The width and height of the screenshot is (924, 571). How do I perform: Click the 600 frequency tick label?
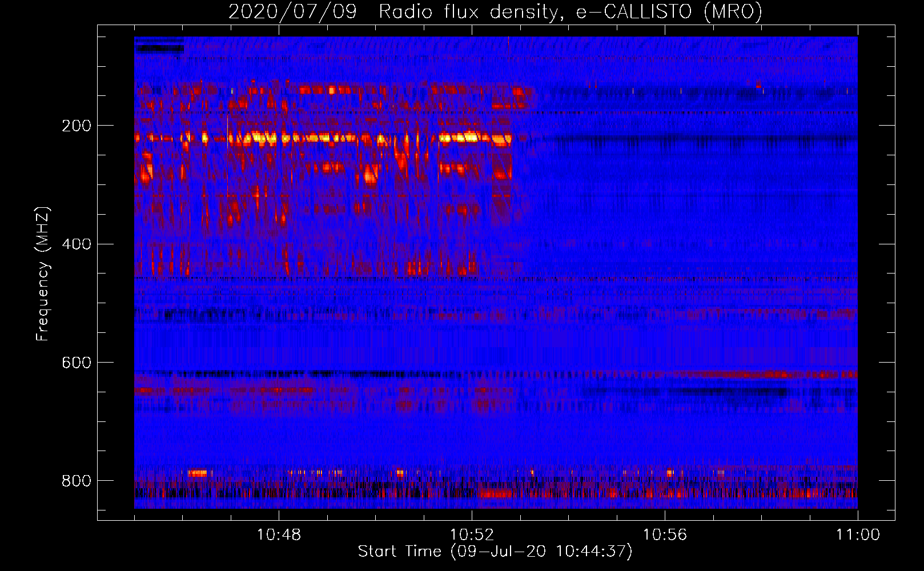[x=77, y=363]
